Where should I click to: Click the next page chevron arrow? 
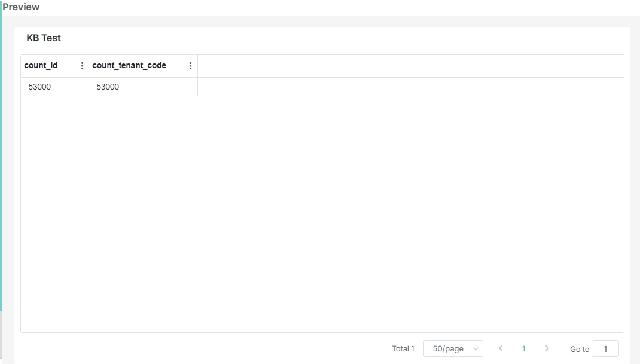click(547, 348)
